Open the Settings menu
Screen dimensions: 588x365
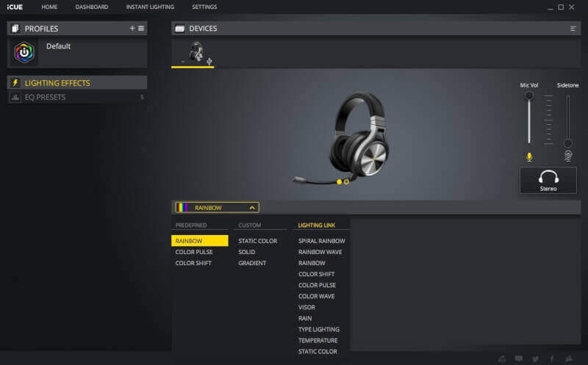tap(204, 7)
